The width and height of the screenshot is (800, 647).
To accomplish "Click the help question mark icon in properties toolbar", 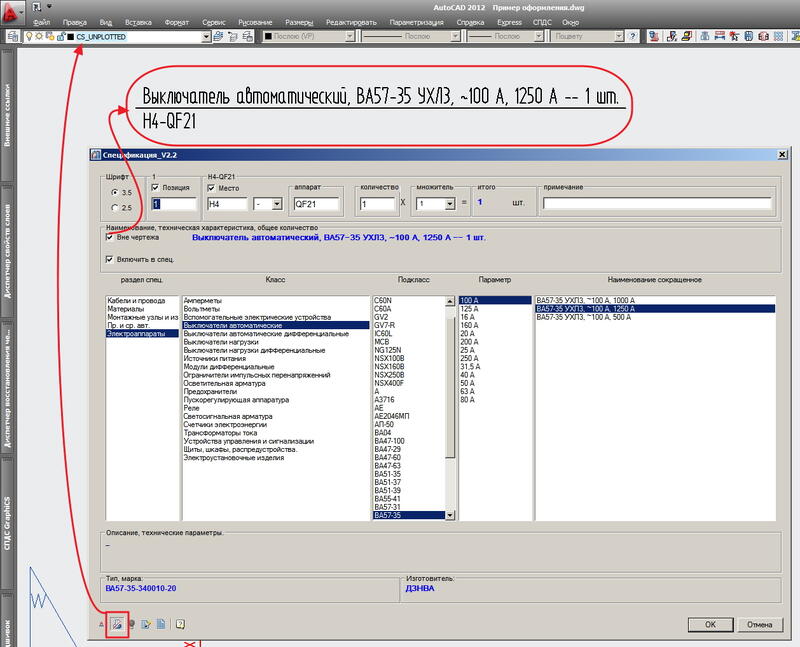I will pyautogui.click(x=633, y=36).
